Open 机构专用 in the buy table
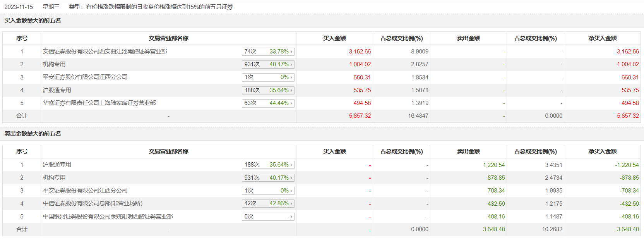The width and height of the screenshot is (644, 239). (x=54, y=64)
